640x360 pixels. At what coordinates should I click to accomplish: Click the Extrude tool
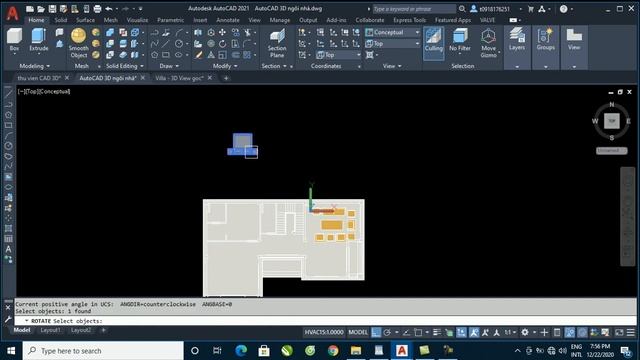tap(39, 40)
